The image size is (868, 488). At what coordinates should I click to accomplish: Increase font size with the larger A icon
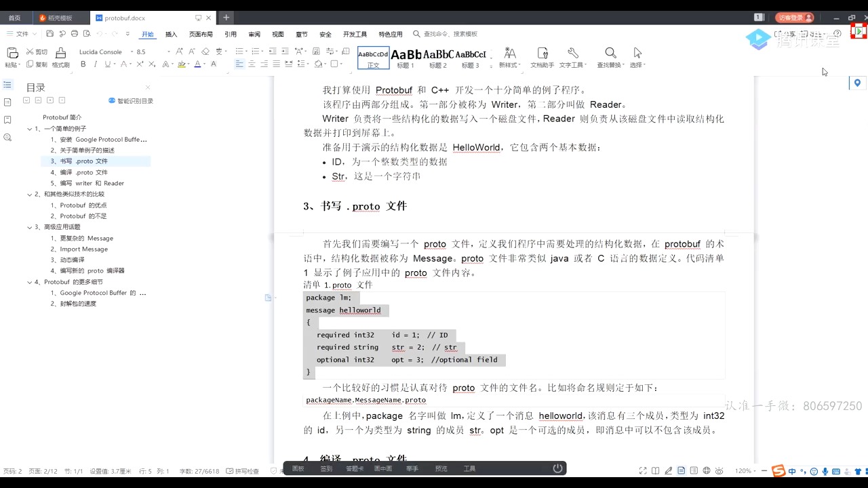pos(180,52)
